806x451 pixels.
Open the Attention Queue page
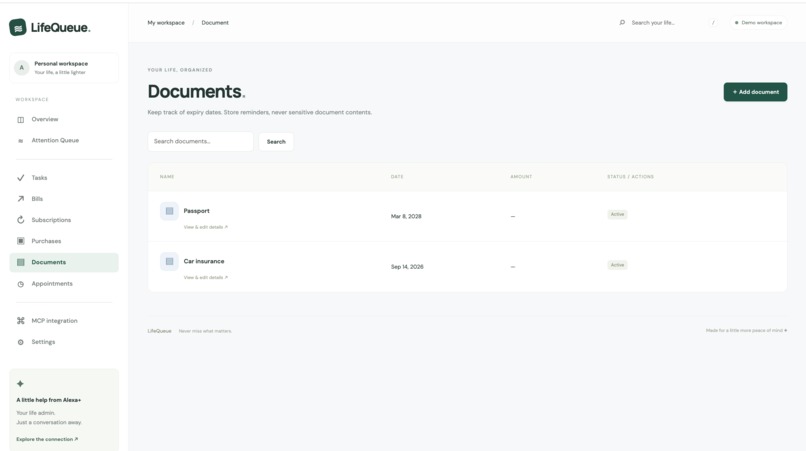[x=64, y=140]
